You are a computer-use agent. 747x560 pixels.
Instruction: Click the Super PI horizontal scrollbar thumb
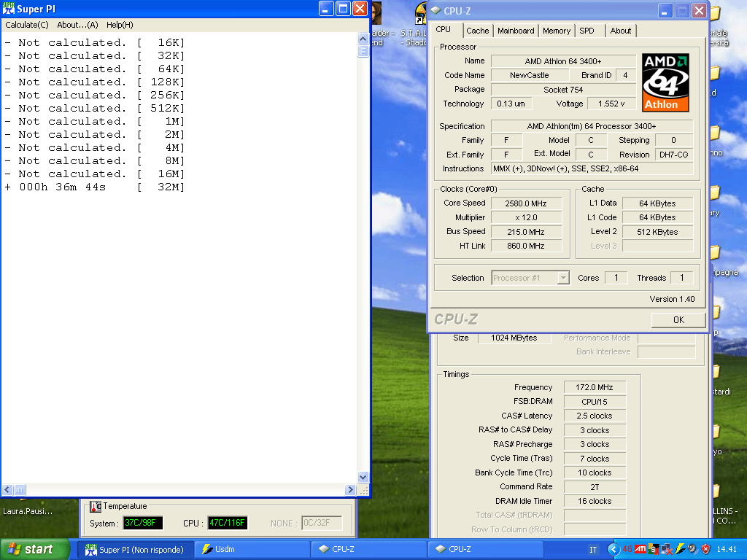click(x=20, y=489)
